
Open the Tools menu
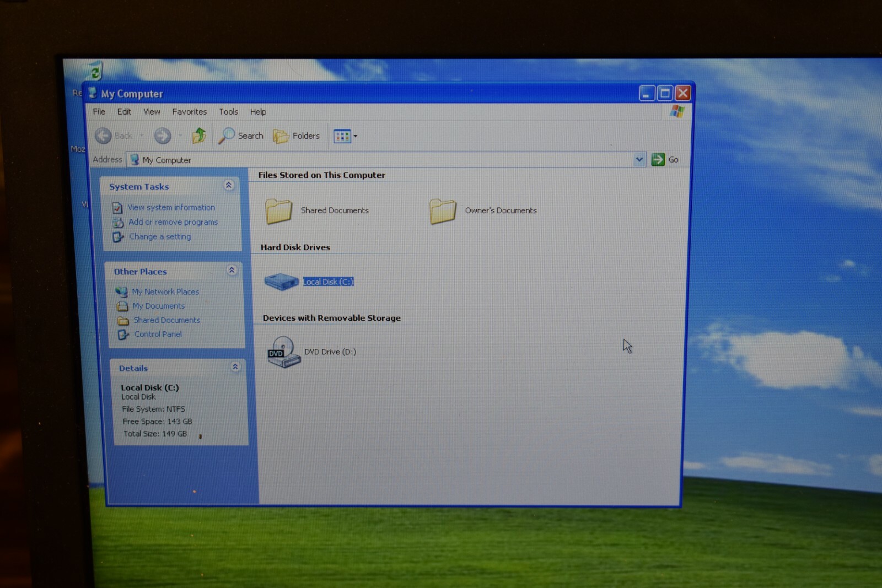(x=229, y=111)
